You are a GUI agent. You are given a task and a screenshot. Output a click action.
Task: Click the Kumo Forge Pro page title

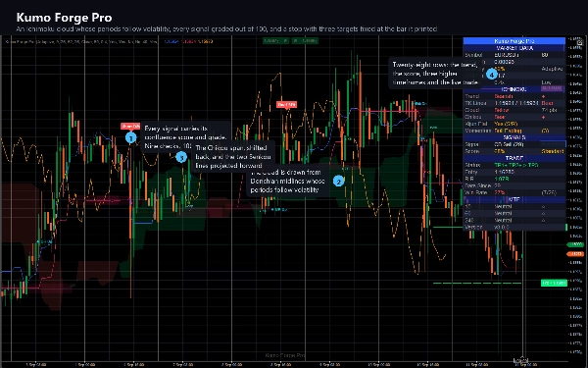64,18
